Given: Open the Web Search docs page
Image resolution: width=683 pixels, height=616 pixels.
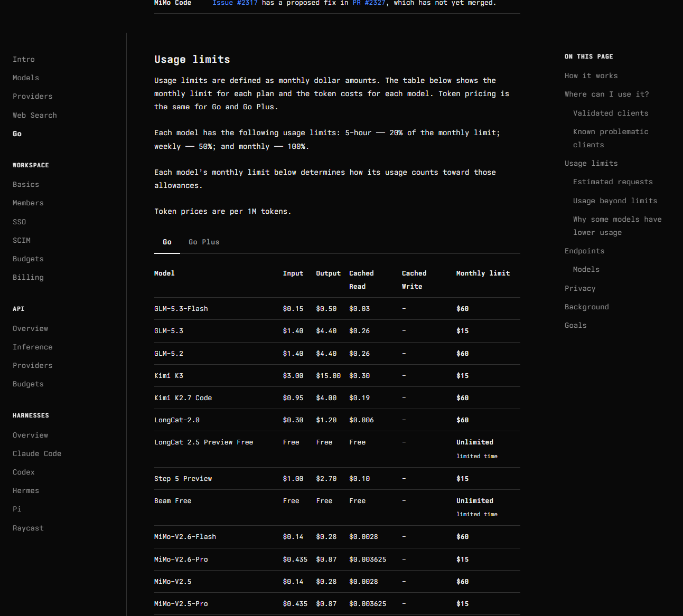Looking at the screenshot, I should [x=35, y=115].
